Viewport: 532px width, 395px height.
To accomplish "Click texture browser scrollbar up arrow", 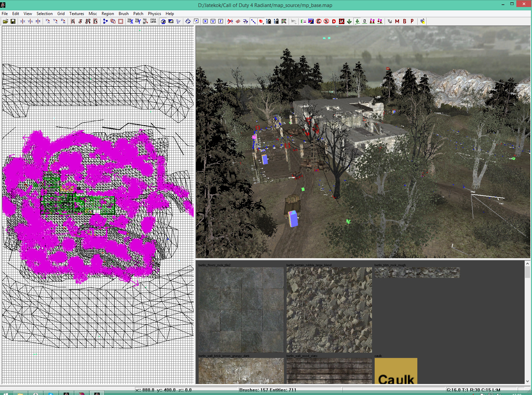I will click(527, 264).
